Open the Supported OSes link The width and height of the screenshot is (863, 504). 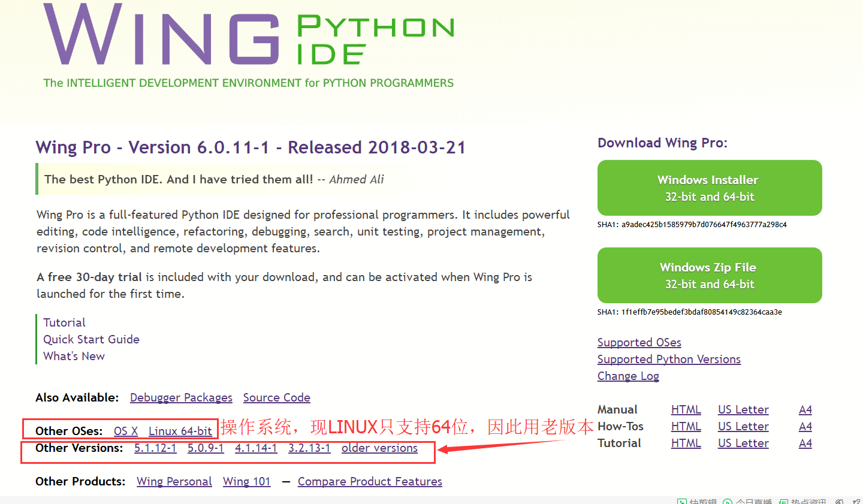639,342
